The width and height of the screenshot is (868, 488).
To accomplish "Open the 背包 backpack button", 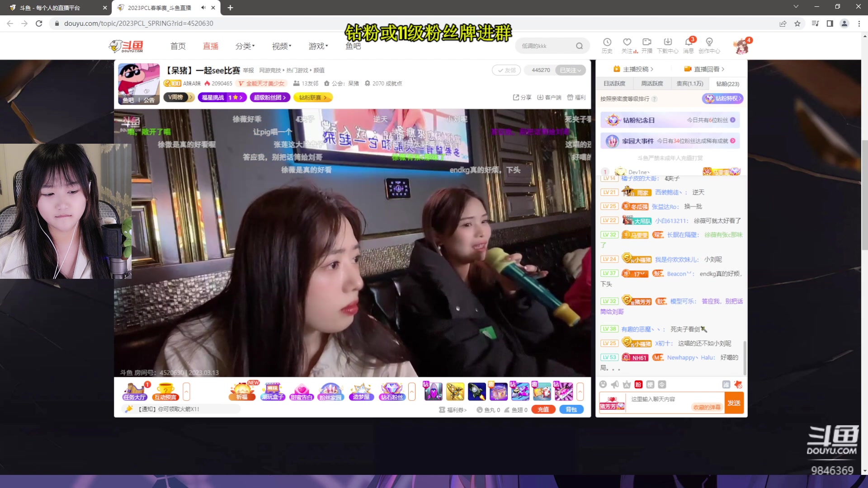I will pyautogui.click(x=571, y=410).
